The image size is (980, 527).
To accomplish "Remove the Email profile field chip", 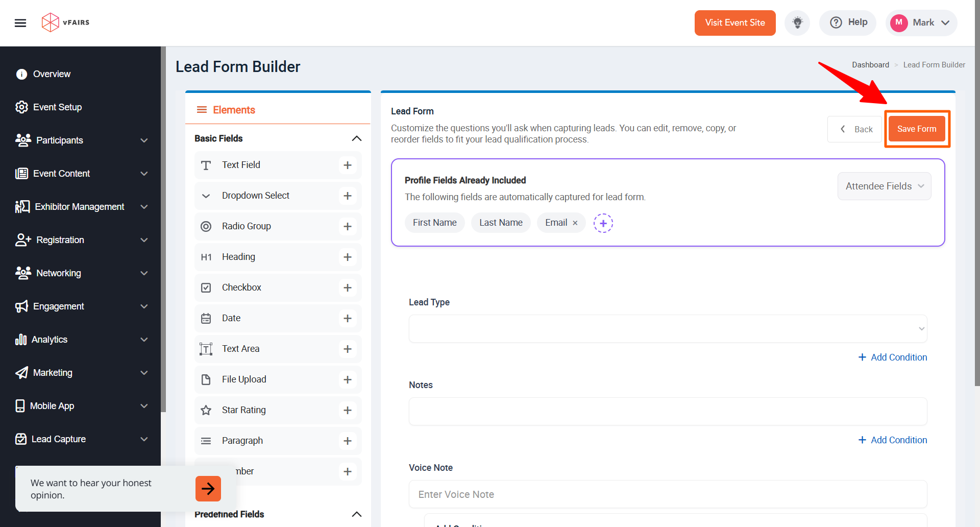I will (x=575, y=223).
